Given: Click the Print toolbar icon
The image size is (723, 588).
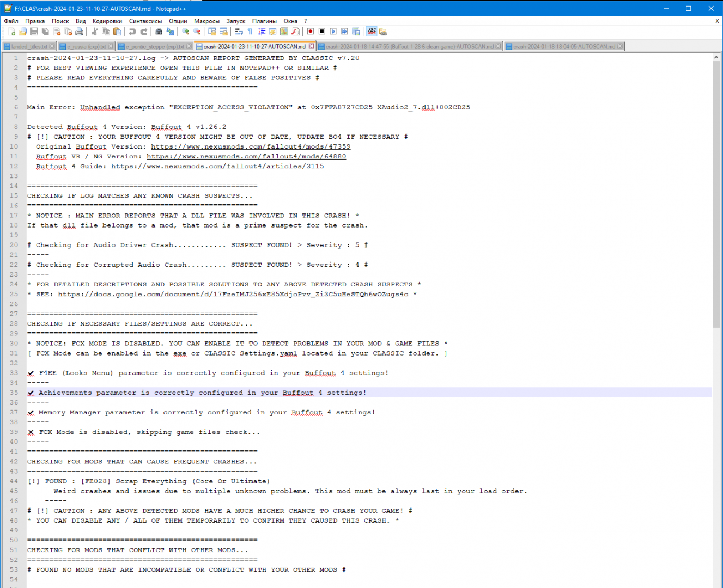Looking at the screenshot, I should pos(80,32).
